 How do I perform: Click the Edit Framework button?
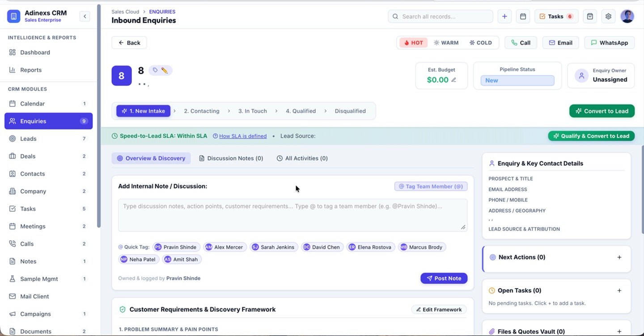pyautogui.click(x=439, y=310)
